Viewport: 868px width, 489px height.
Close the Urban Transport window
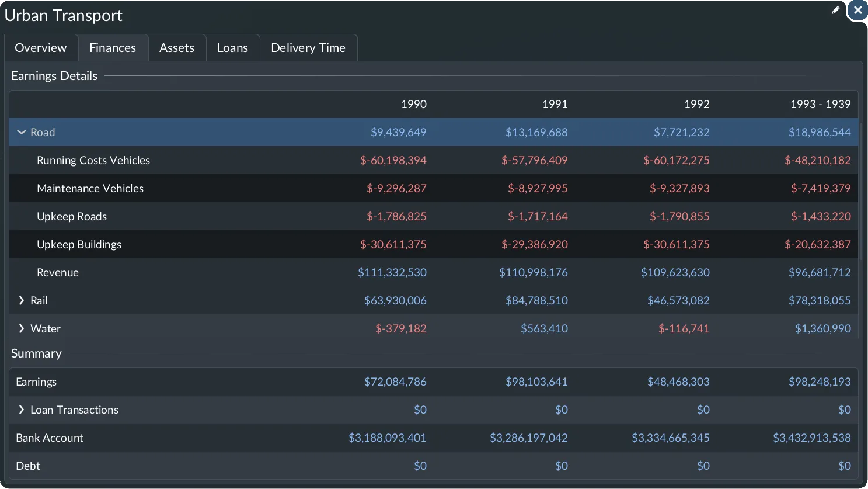pos(857,10)
